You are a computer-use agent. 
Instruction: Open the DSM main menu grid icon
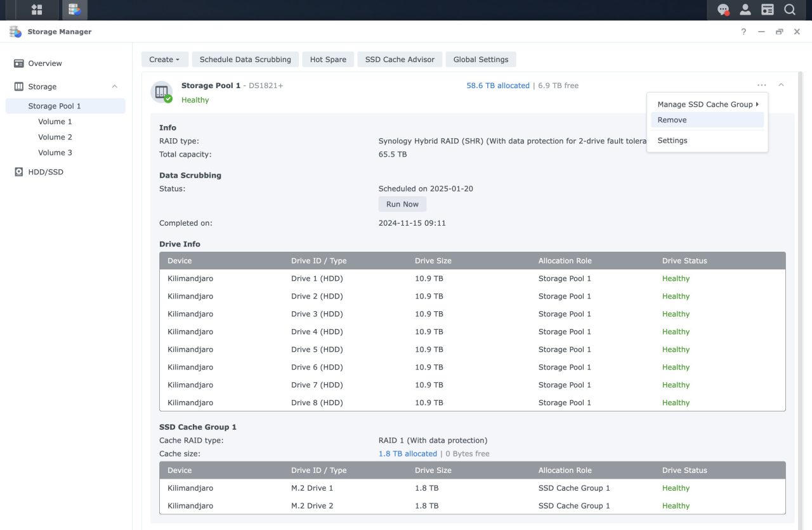pyautogui.click(x=37, y=10)
